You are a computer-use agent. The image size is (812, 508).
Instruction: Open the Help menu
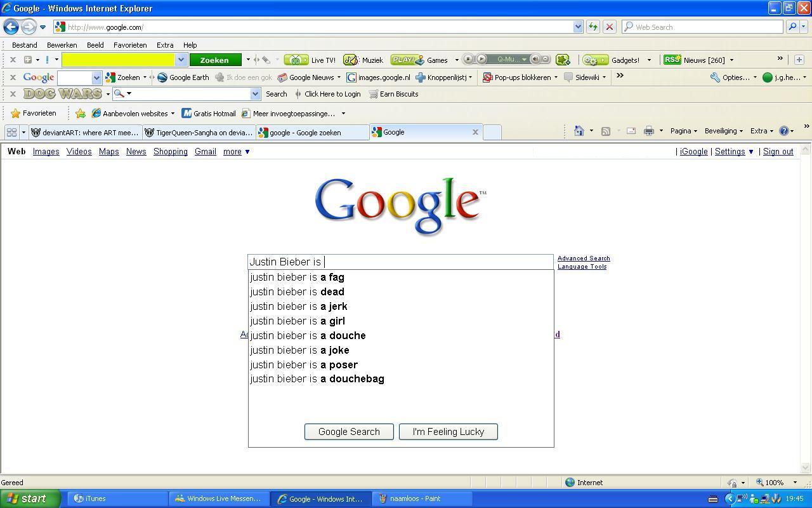click(x=190, y=45)
